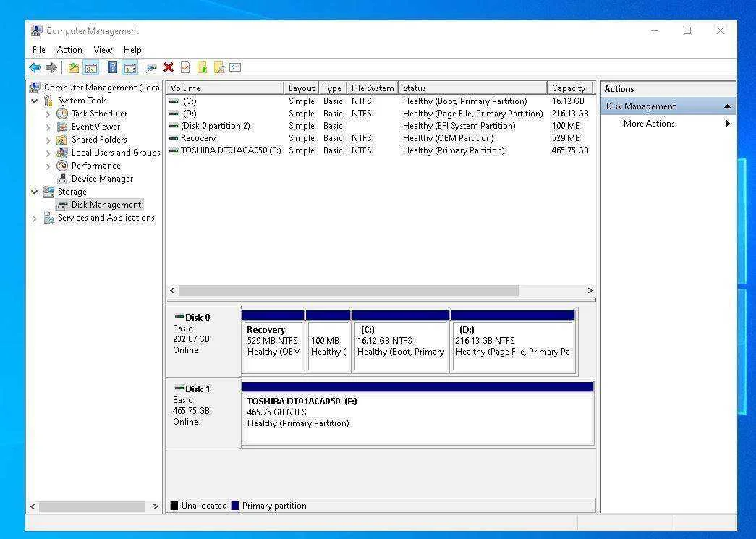This screenshot has width=756, height=539.
Task: Click the volume list scroll right arrow
Action: pyautogui.click(x=590, y=290)
